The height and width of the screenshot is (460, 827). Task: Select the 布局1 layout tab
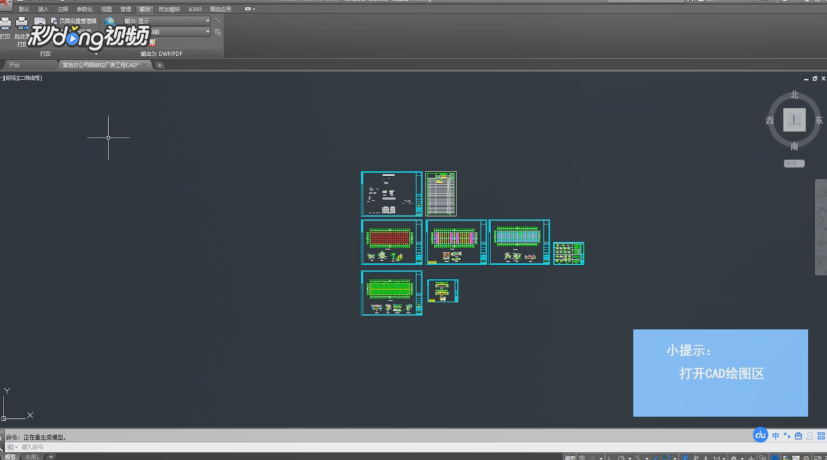coord(33,457)
